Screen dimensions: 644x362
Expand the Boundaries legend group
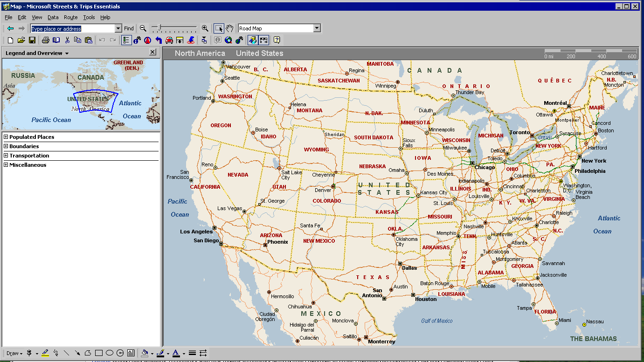click(x=6, y=146)
